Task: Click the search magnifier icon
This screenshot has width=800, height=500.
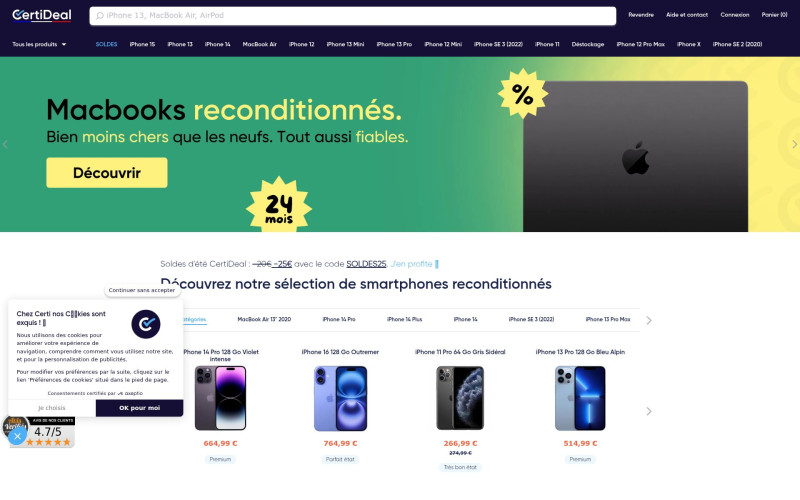Action: point(100,16)
